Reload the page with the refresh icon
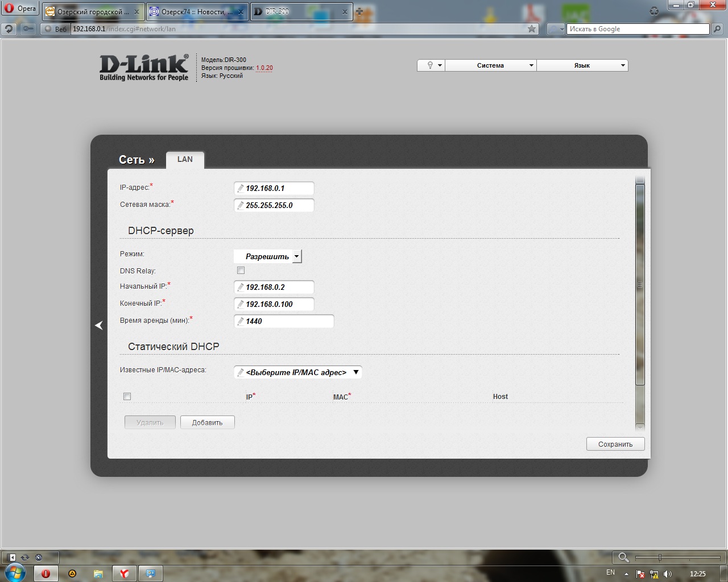 pos(9,29)
